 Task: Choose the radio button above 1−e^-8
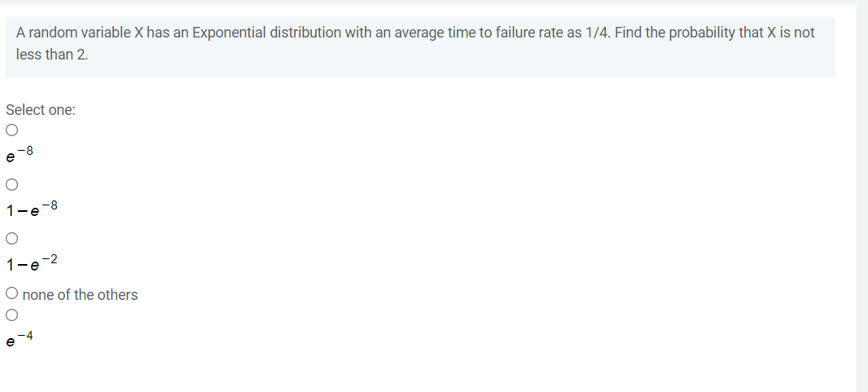11,184
